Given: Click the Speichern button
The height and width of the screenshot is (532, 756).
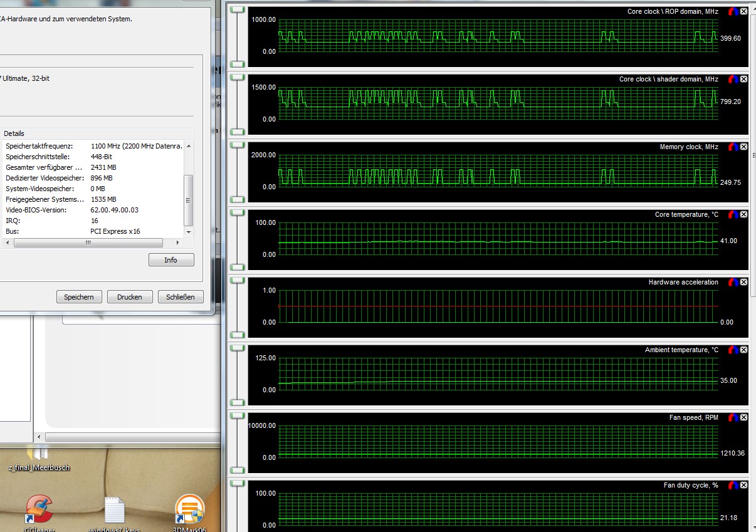Looking at the screenshot, I should coord(79,297).
